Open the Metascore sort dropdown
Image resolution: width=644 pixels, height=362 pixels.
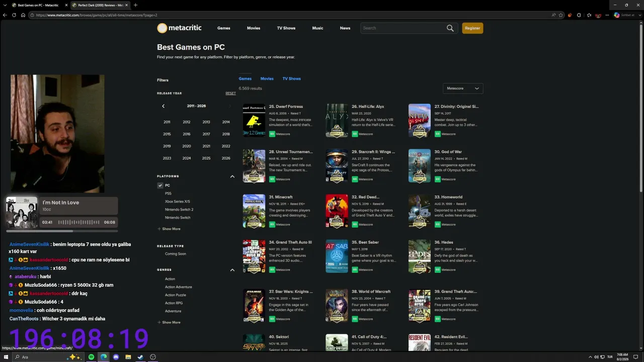tap(463, 88)
